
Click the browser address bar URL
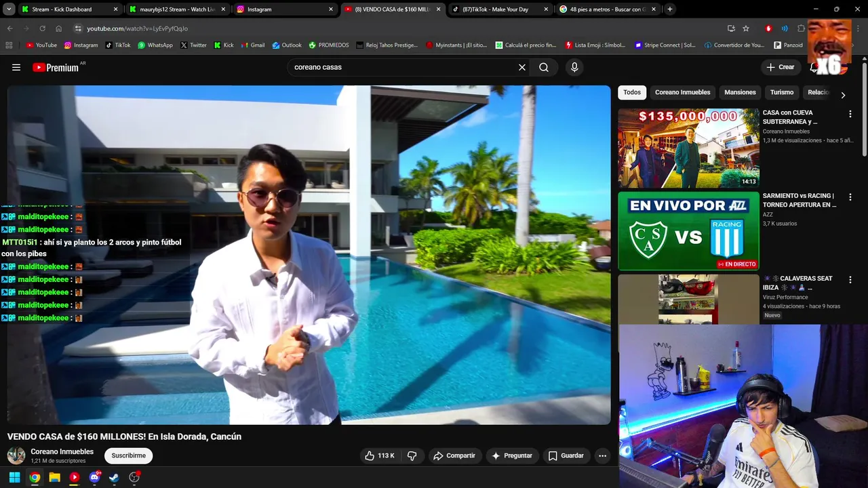(138, 28)
